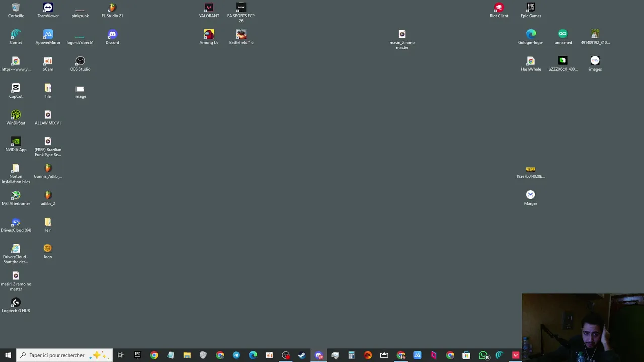644x362 pixels.
Task: Select the https---www.y Chrome shortcut
Action: [x=16, y=64]
